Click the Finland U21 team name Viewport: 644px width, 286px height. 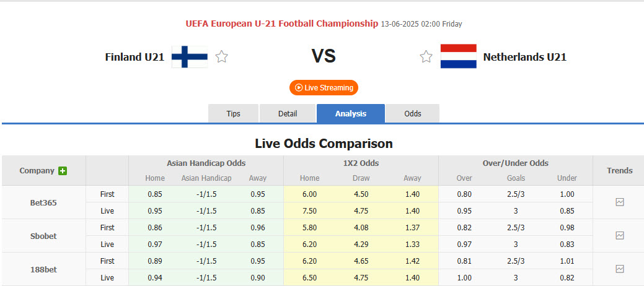135,57
